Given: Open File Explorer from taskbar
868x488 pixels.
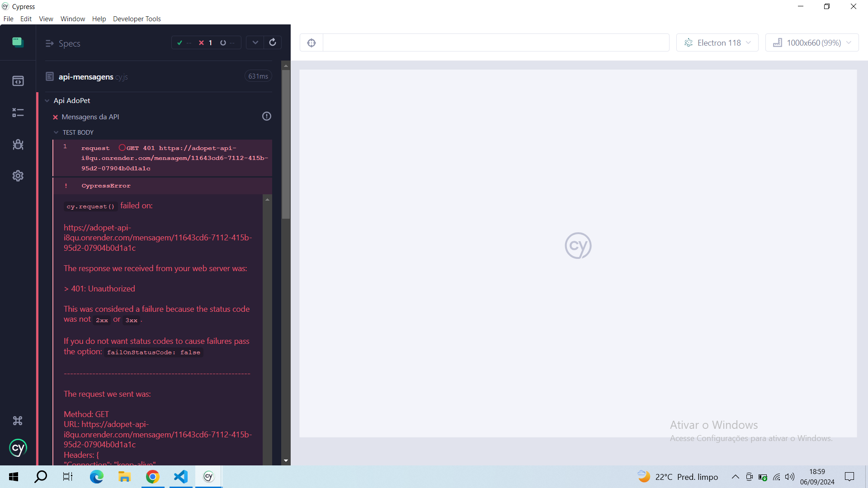Looking at the screenshot, I should (x=124, y=477).
